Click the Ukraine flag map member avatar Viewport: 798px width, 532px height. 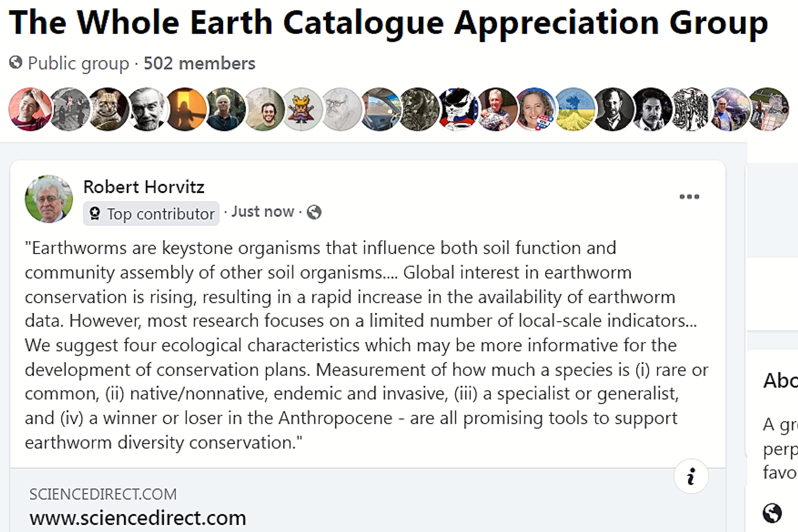pos(574,110)
